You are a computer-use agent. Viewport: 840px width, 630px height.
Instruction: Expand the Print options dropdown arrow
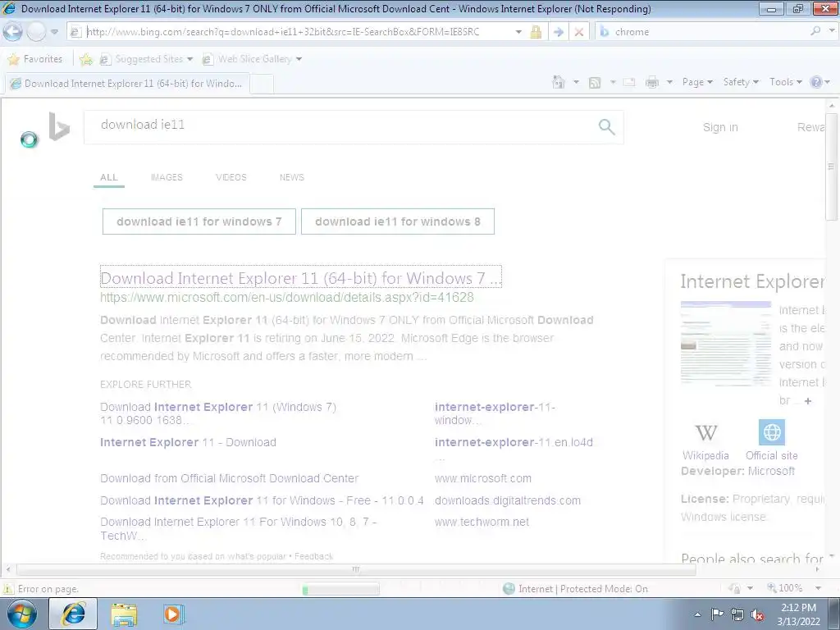tap(669, 83)
